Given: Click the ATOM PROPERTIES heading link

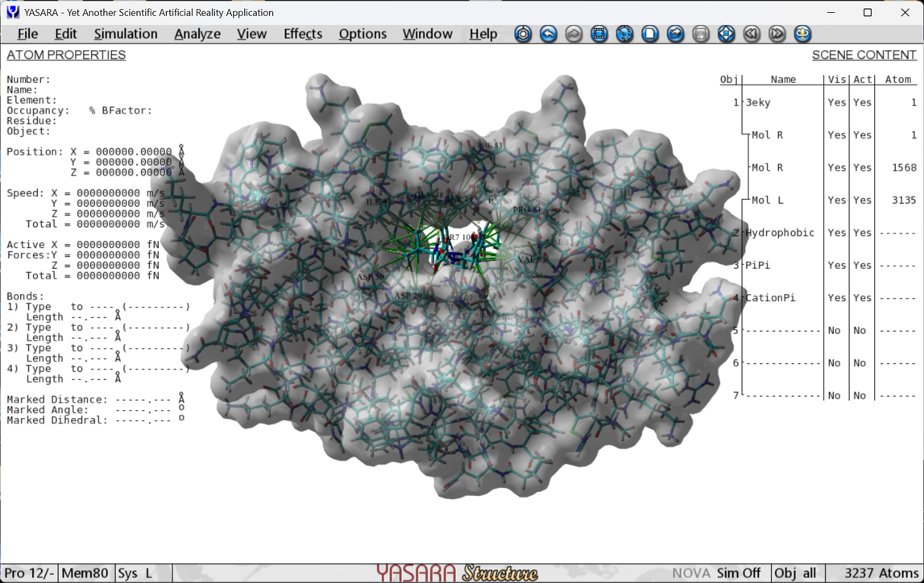Looking at the screenshot, I should pyautogui.click(x=66, y=55).
